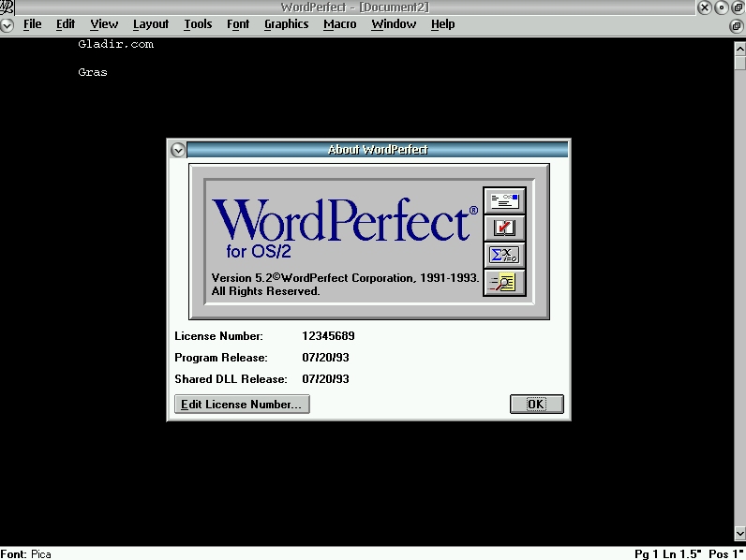Click the vertical scrollbar down arrow
The image size is (746, 560).
(739, 534)
